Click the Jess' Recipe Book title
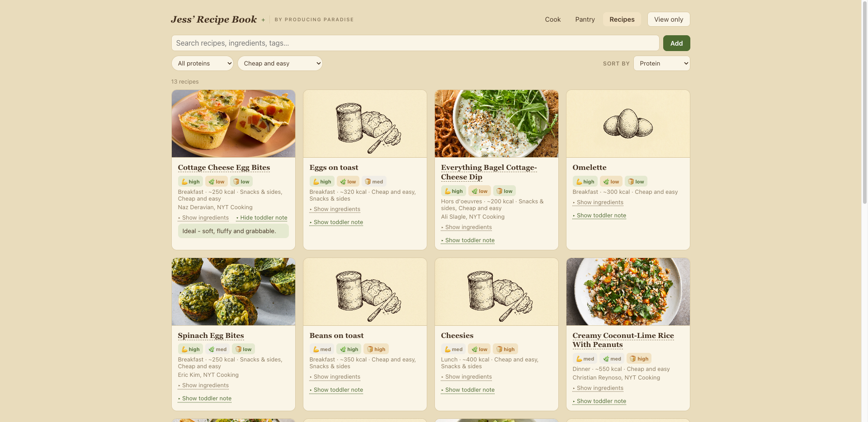Viewport: 868px width, 422px height. click(214, 19)
